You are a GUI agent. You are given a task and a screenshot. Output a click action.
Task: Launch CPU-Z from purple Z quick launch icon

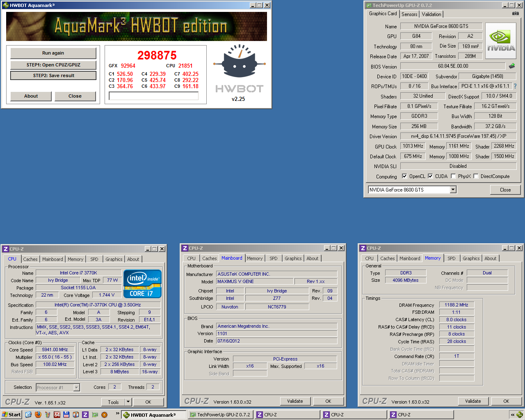point(85,415)
